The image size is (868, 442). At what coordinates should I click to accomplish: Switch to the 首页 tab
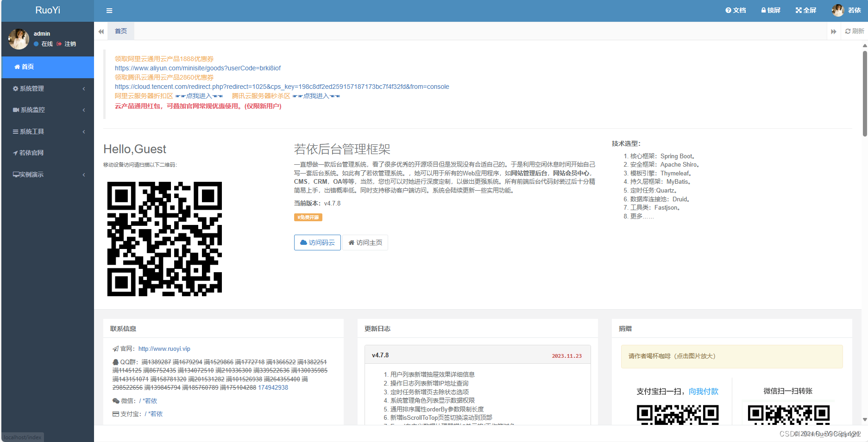120,31
